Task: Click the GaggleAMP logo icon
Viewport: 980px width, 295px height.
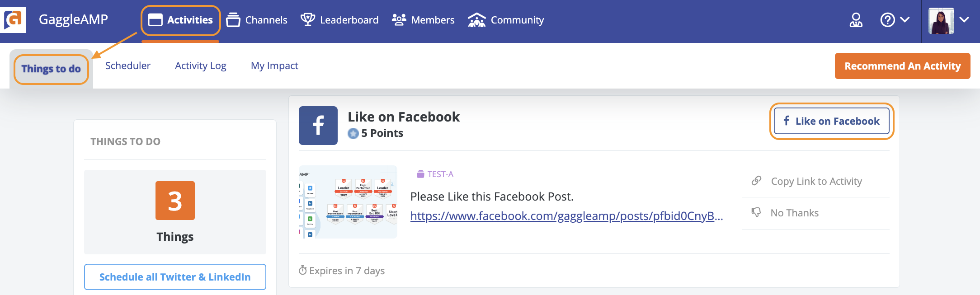Action: pyautogui.click(x=14, y=20)
